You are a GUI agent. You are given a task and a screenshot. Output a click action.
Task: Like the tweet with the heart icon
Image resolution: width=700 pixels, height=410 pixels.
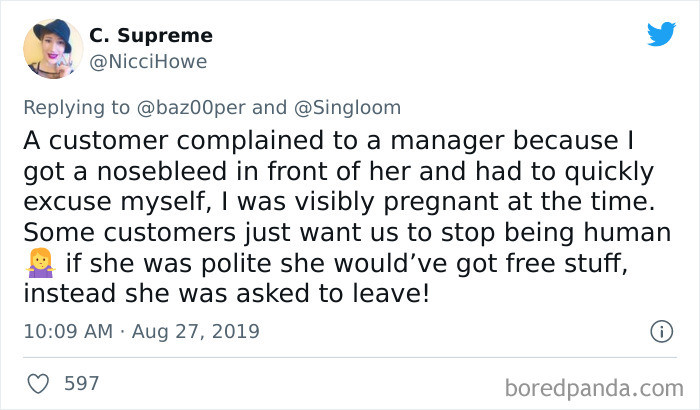click(38, 383)
